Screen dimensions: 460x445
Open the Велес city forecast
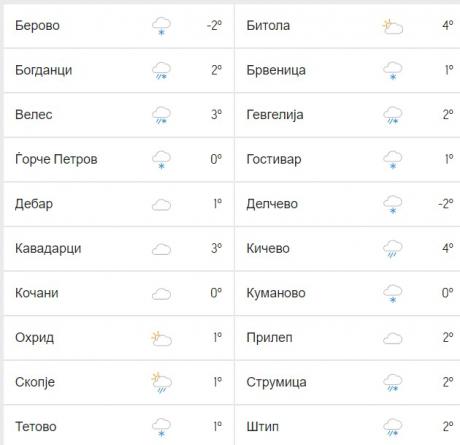coord(34,115)
